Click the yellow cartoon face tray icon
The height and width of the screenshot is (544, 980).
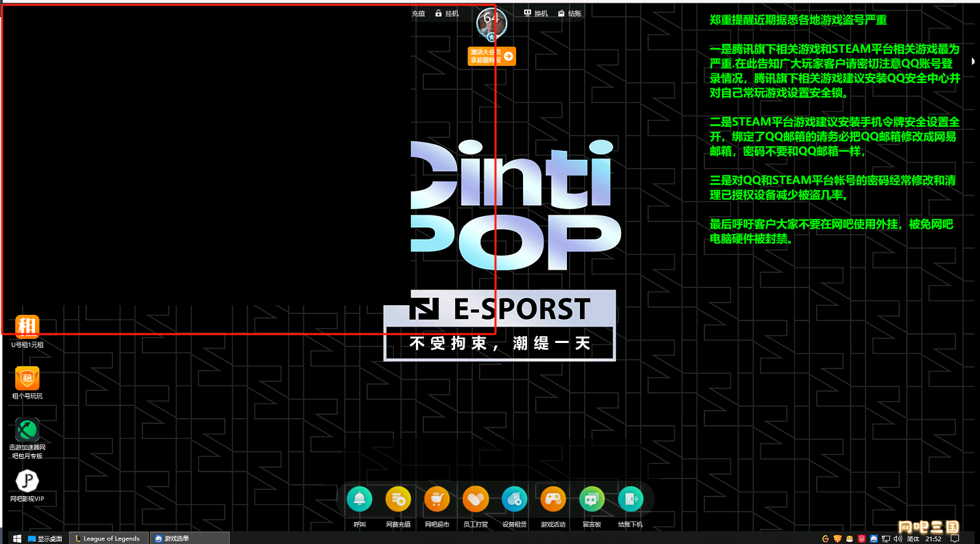click(850, 539)
